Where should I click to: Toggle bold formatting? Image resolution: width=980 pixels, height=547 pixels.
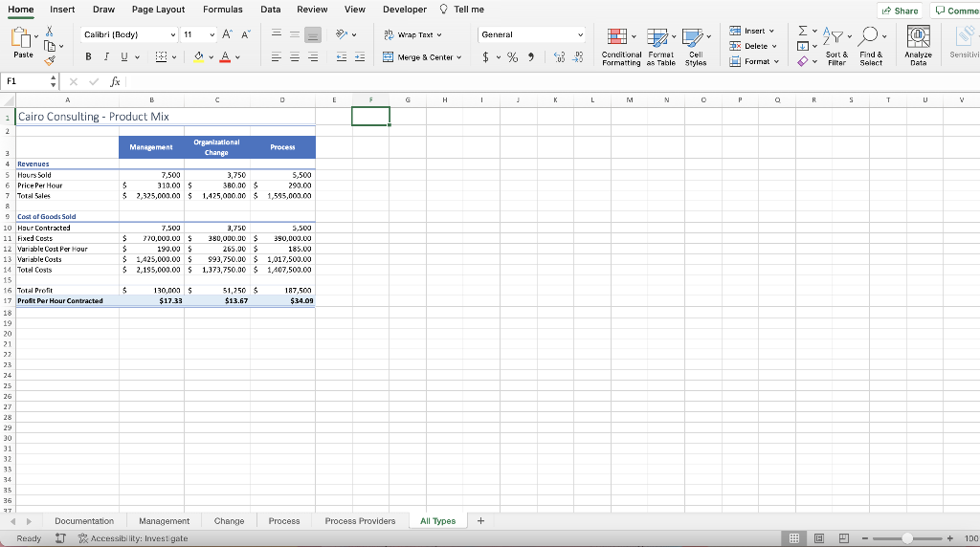88,56
